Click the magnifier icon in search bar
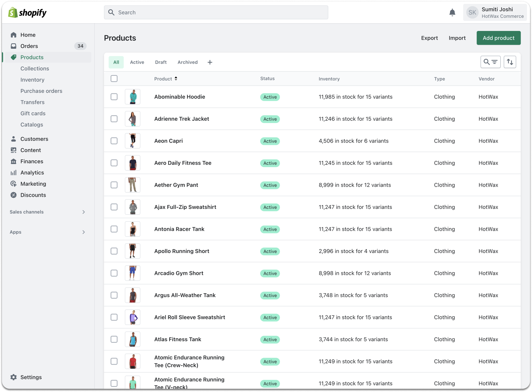 111,12
